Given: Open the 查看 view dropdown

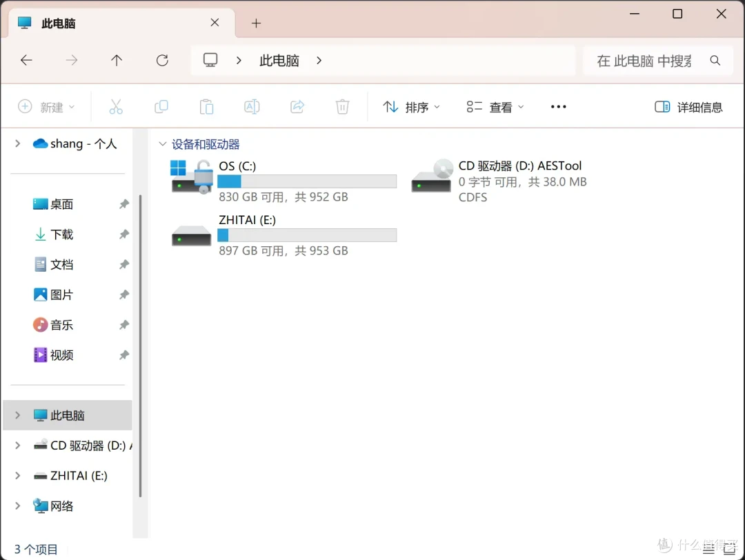Looking at the screenshot, I should point(495,107).
